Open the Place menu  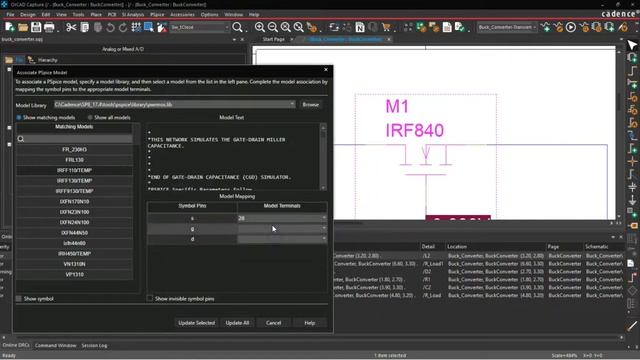pos(96,14)
